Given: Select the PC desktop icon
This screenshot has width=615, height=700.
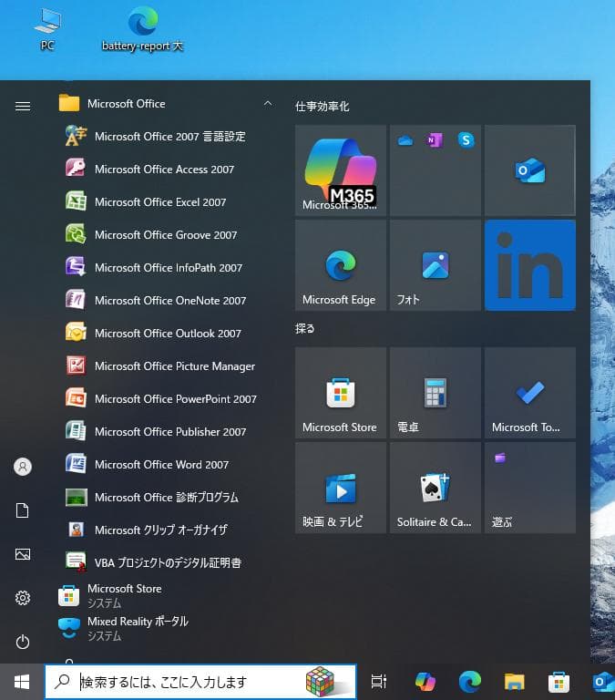Looking at the screenshot, I should tap(47, 30).
